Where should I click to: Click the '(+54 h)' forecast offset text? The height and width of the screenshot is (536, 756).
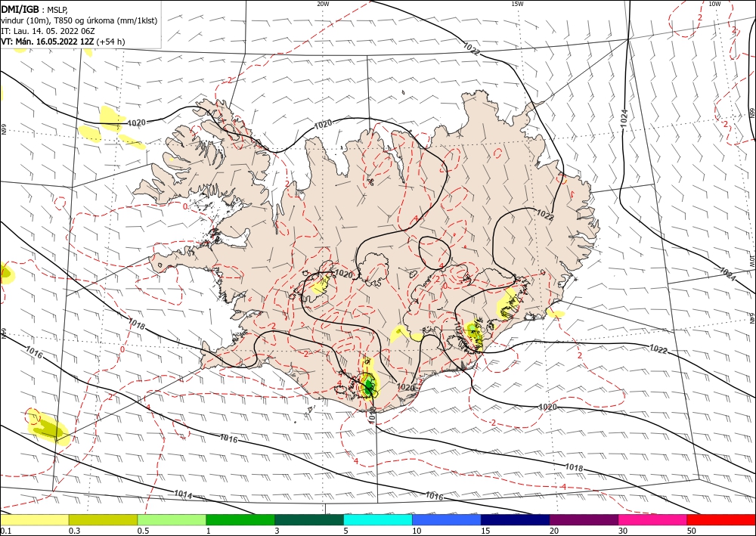click(x=110, y=42)
